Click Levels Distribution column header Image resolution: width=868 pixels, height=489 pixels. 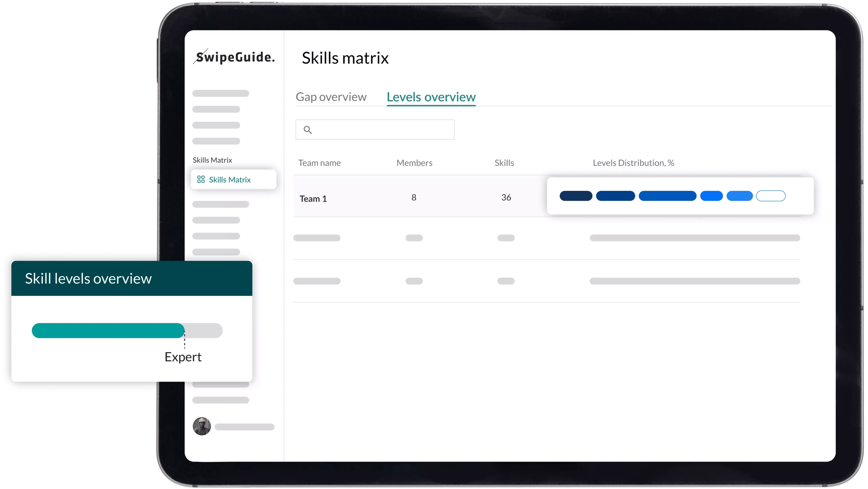tap(633, 163)
